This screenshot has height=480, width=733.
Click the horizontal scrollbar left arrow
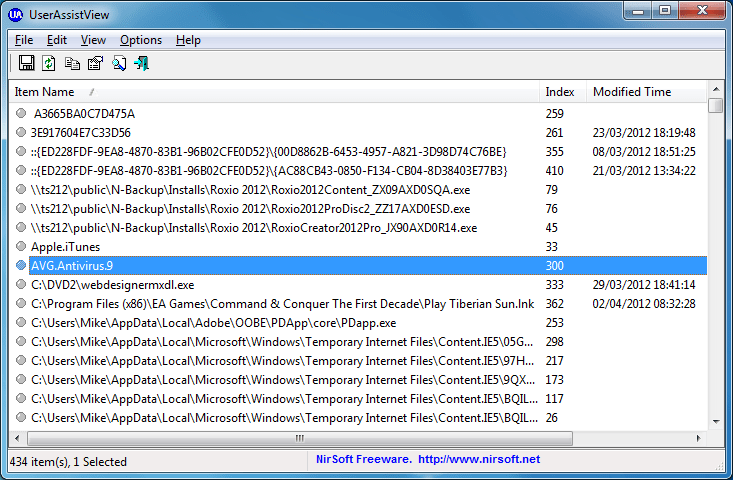click(x=17, y=438)
